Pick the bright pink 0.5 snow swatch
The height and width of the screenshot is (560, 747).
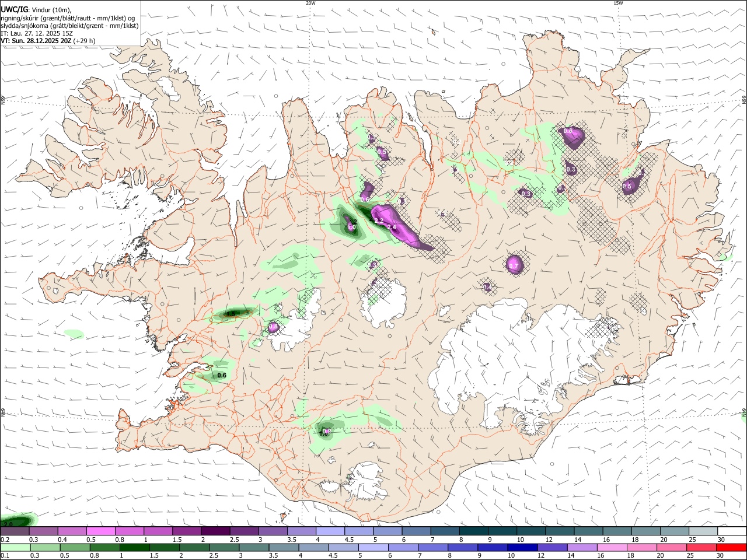(100, 531)
